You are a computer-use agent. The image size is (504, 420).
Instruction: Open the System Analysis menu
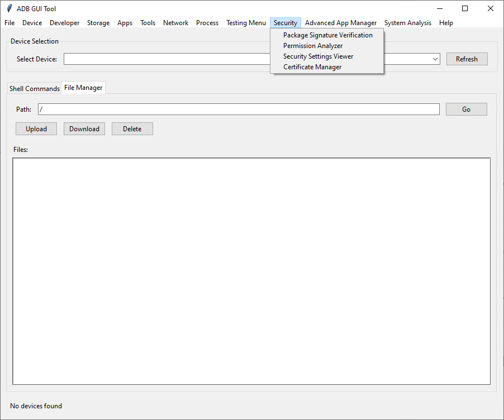(x=407, y=23)
